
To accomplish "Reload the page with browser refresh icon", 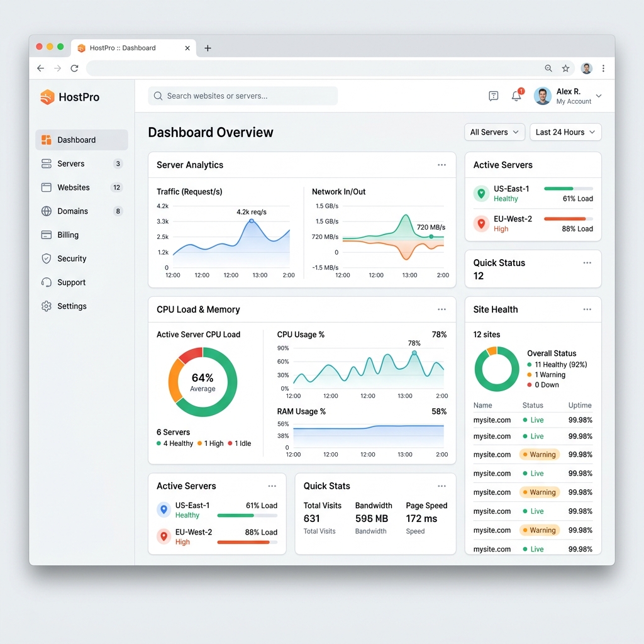I will tap(74, 68).
